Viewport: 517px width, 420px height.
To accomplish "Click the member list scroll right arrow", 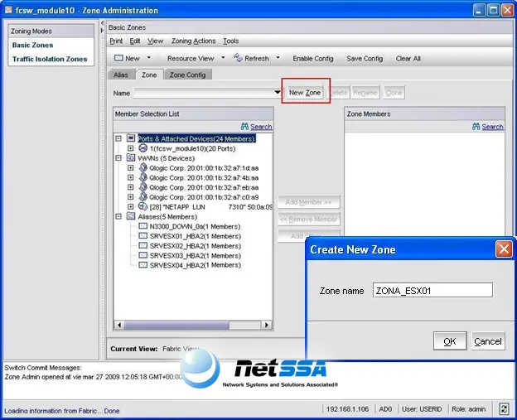I will pyautogui.click(x=267, y=325).
